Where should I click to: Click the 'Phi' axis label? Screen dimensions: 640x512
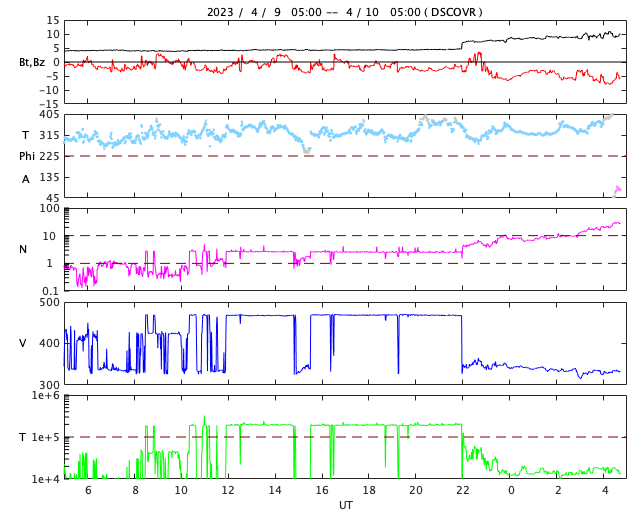(x=27, y=156)
